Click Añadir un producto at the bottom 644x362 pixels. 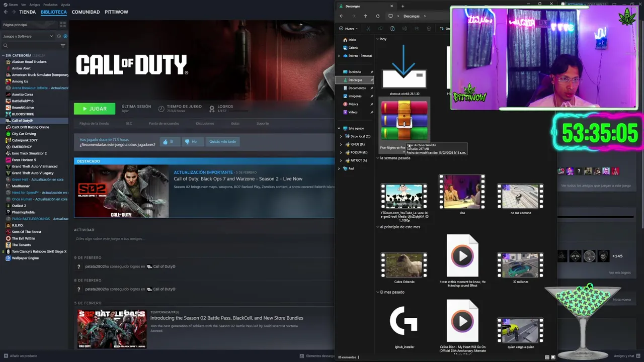[x=20, y=356]
